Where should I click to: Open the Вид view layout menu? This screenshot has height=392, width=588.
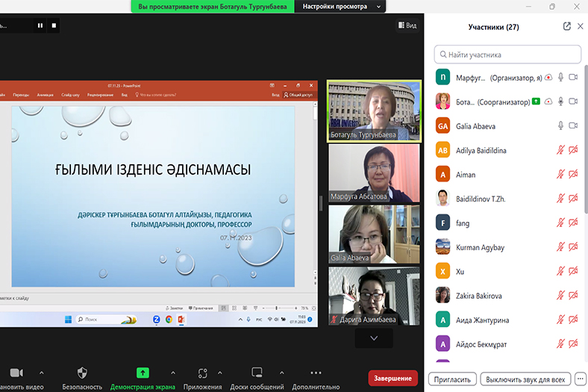coord(407,25)
